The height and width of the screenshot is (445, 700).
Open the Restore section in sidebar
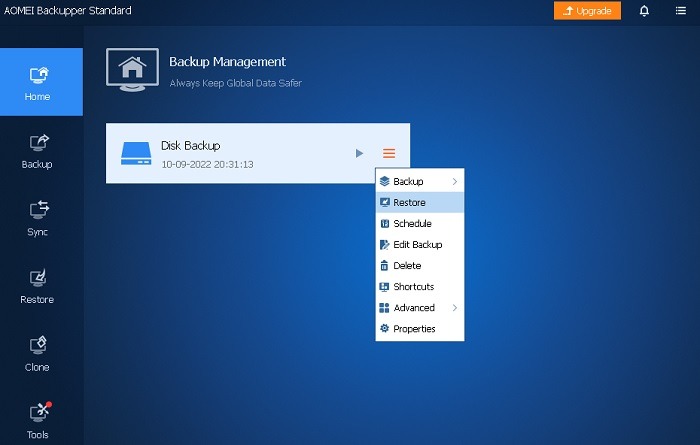(x=38, y=287)
